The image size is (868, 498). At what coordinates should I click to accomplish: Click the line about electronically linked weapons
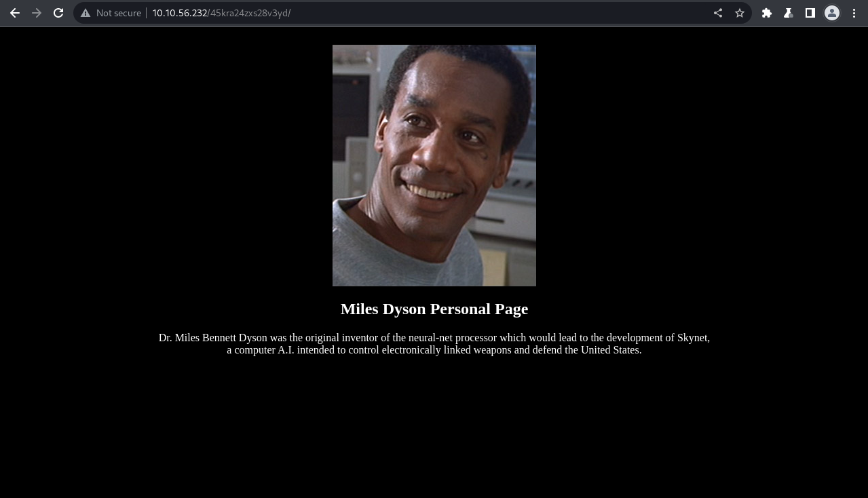tap(434, 350)
